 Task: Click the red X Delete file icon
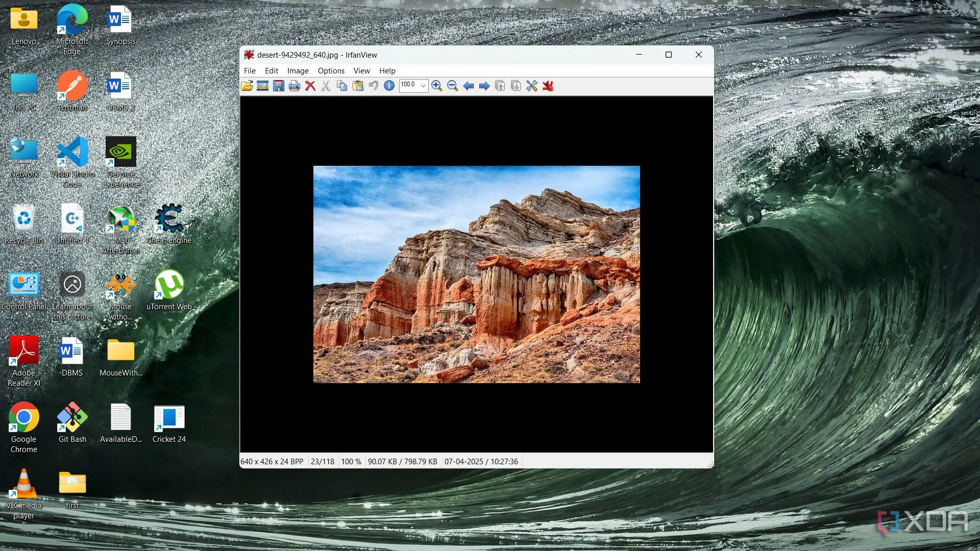310,86
